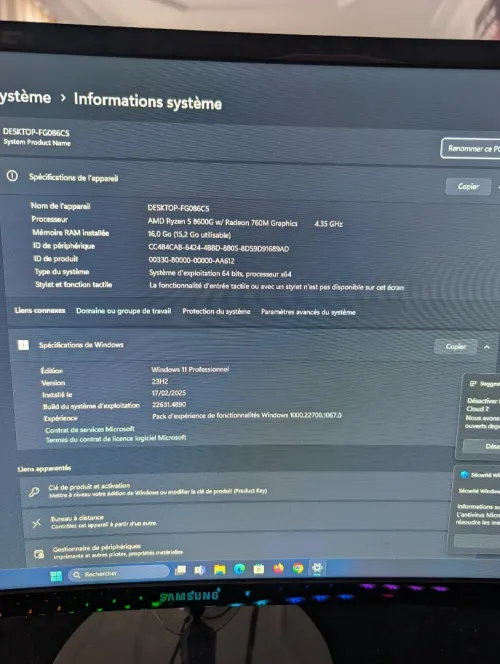Open Paramètres avancés du système link
500x664 pixels.
(308, 312)
